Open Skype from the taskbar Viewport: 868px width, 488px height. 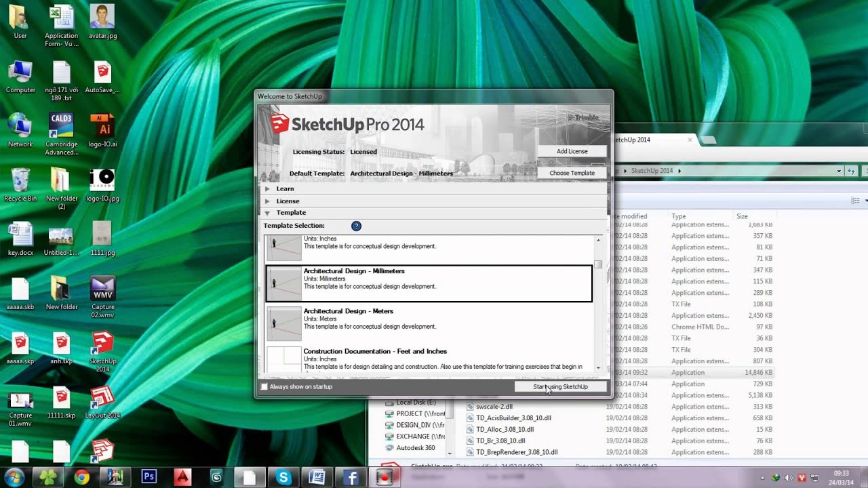(283, 477)
